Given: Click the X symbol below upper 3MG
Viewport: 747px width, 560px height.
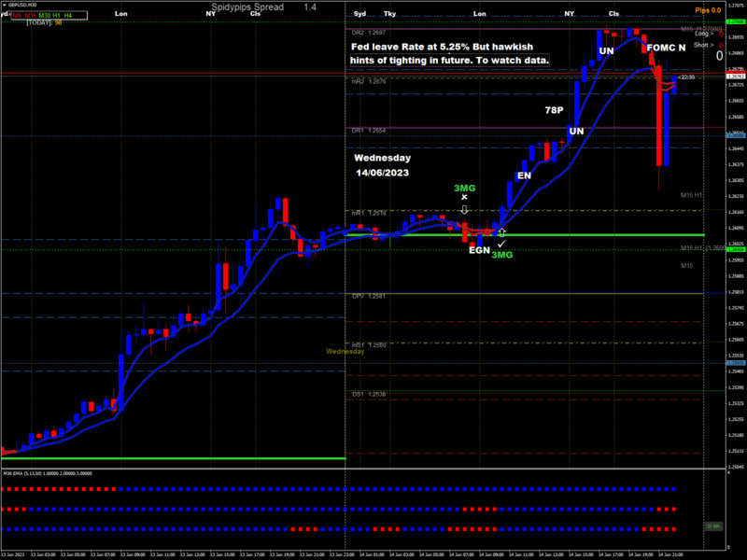Looking at the screenshot, I should [x=464, y=197].
